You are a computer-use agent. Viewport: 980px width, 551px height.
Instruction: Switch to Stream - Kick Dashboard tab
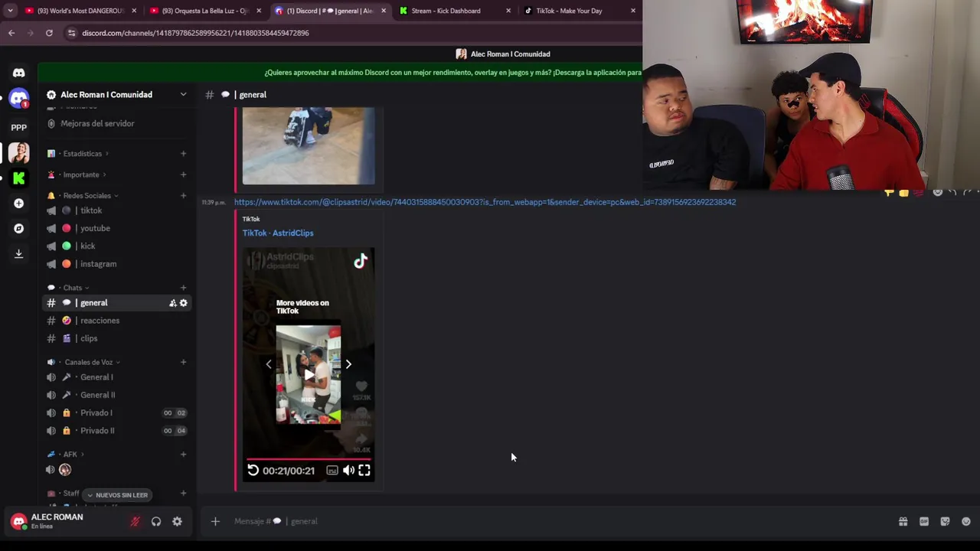click(455, 11)
